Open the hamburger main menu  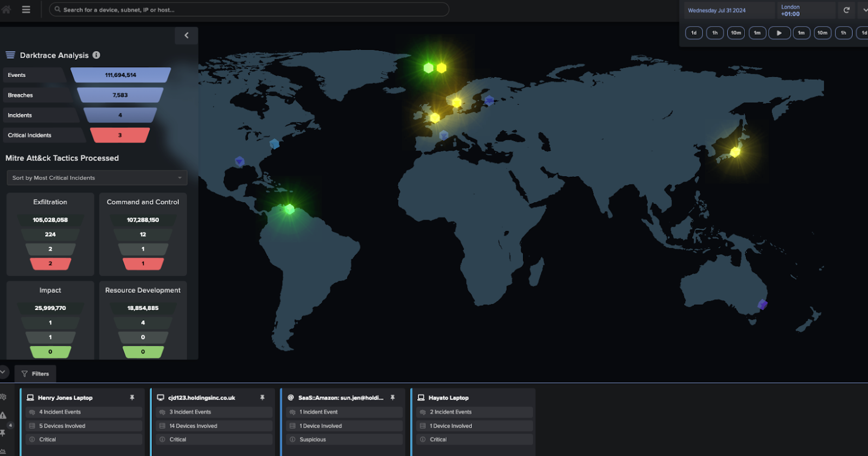point(26,9)
